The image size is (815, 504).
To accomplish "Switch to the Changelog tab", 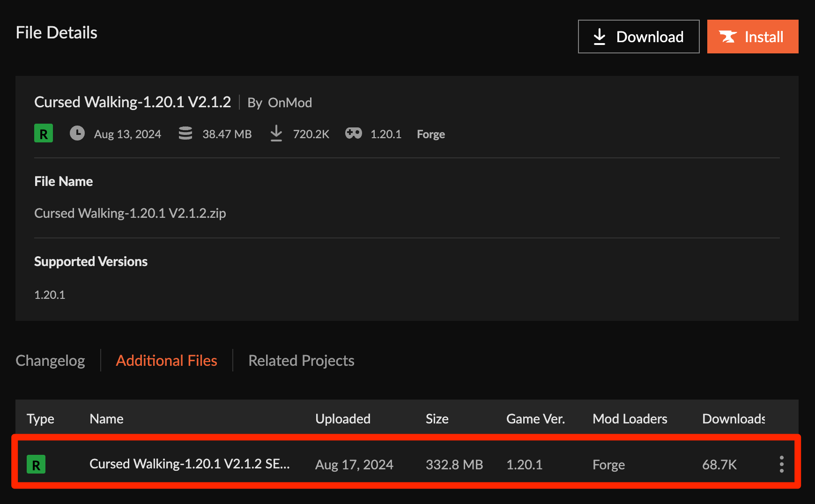I will (x=50, y=361).
